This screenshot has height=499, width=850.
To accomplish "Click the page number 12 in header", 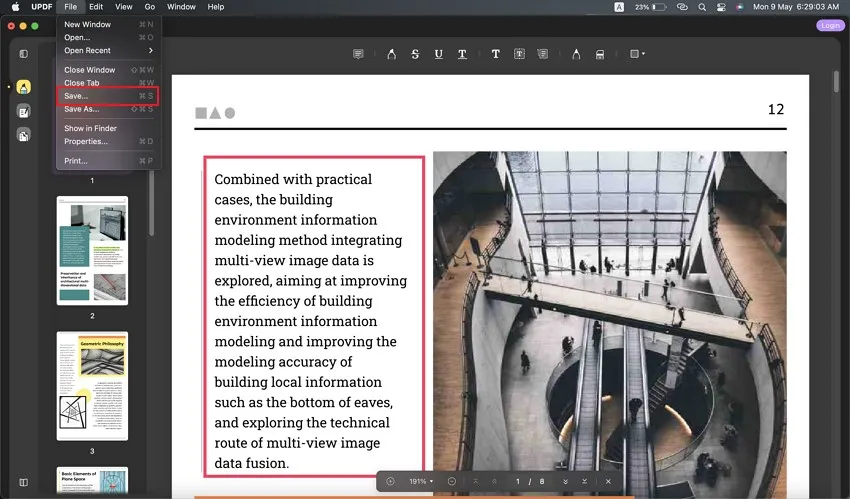I will tap(776, 109).
